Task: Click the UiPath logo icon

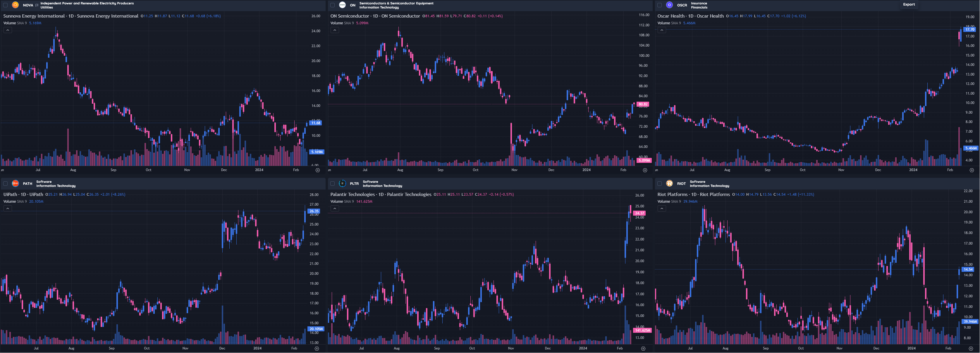Action: coord(16,184)
